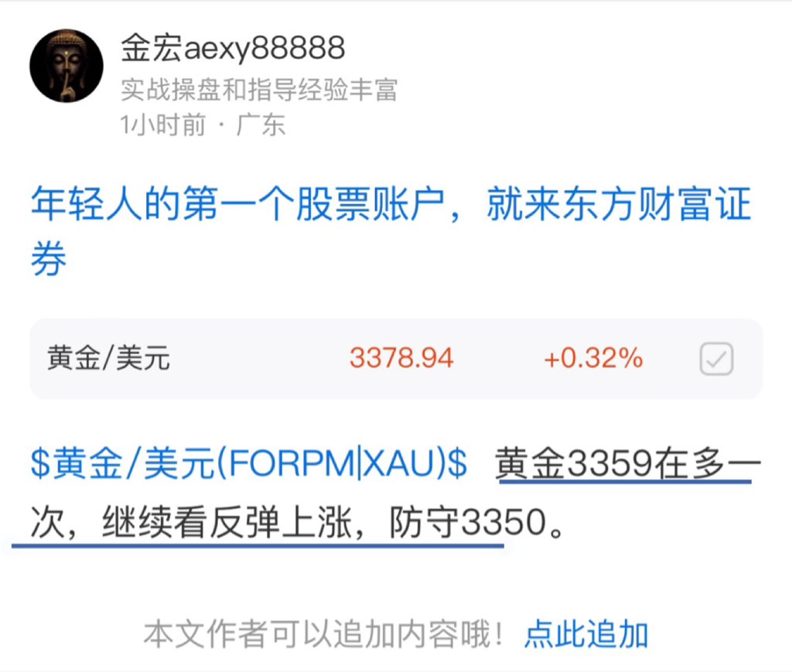Screen dimensions: 792x672
Task: Tap the 黄金/美元 name in quote card
Action: click(x=108, y=359)
